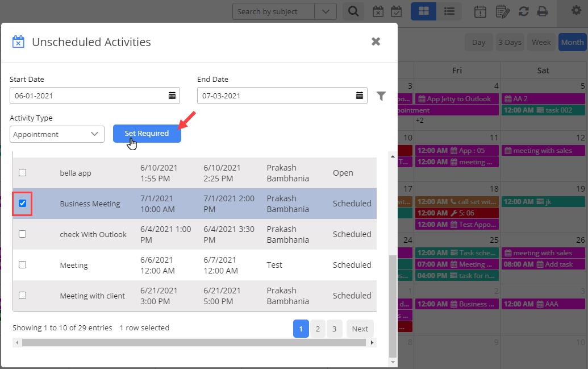
Task: Click the refresh icon in toolbar
Action: [524, 11]
